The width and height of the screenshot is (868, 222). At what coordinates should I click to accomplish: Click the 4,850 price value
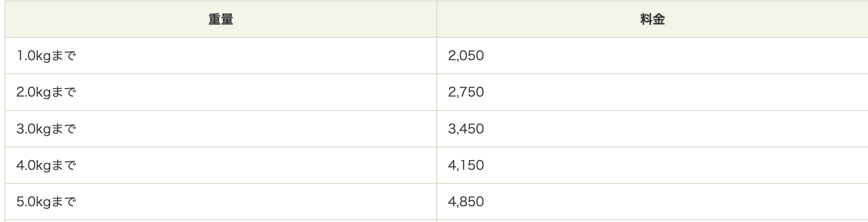coord(466,202)
